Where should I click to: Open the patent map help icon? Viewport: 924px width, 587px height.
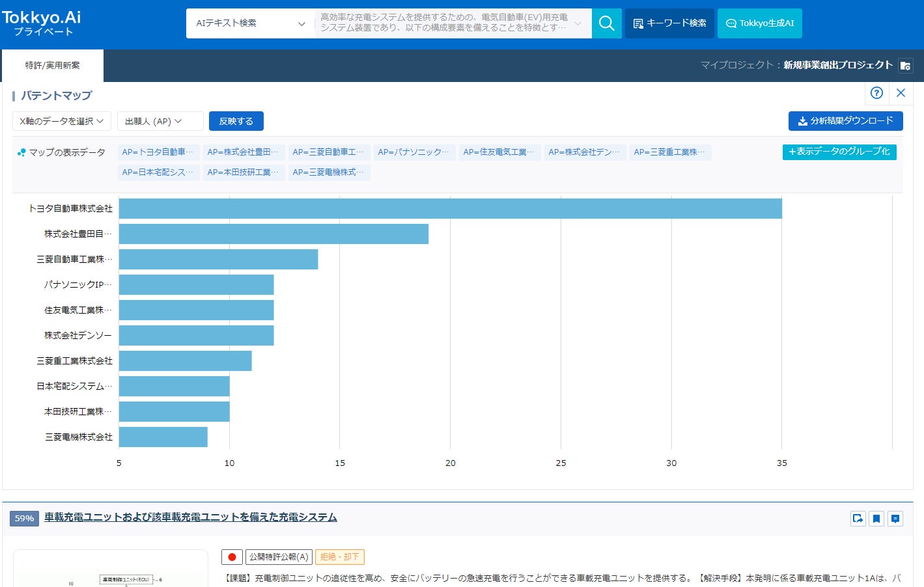click(x=876, y=93)
